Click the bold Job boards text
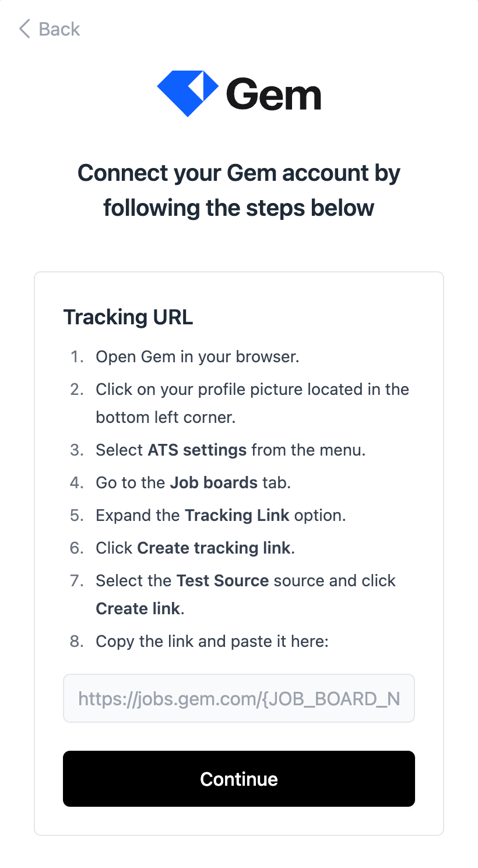 coord(213,483)
